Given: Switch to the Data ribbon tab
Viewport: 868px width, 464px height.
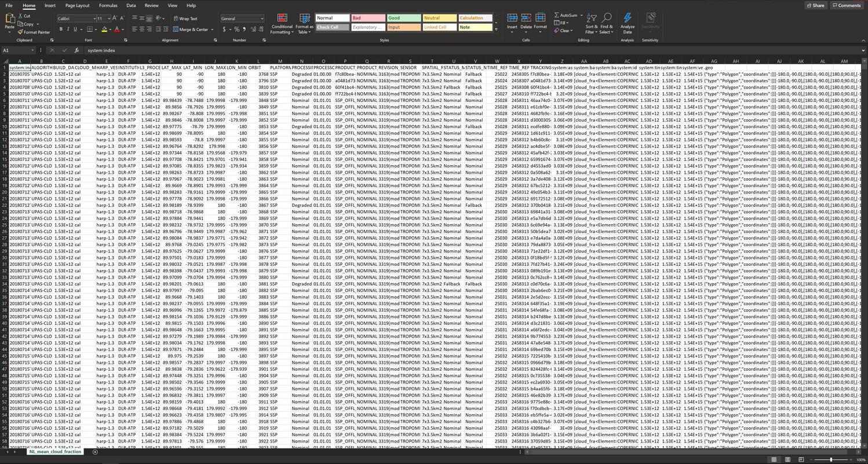Looking at the screenshot, I should 131,5.
